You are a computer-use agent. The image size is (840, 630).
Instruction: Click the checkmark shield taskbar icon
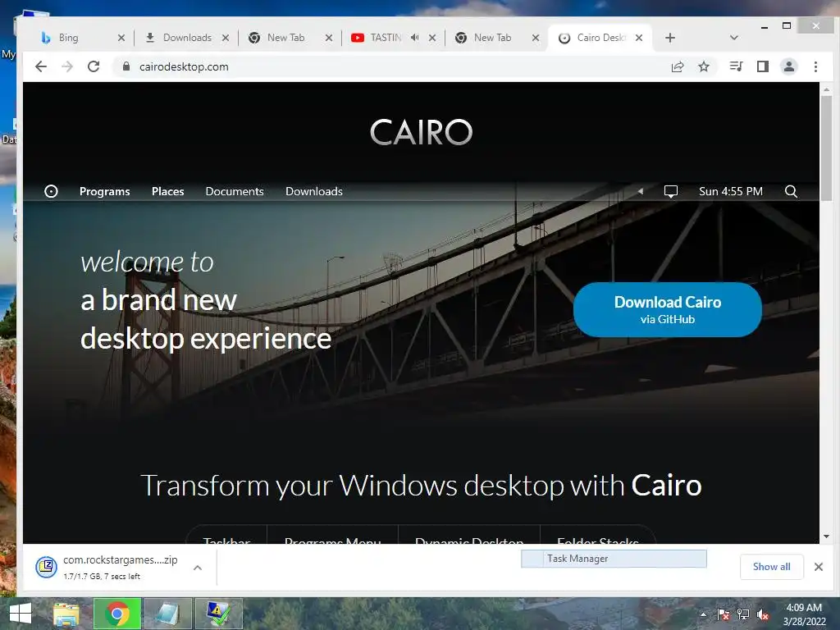218,614
